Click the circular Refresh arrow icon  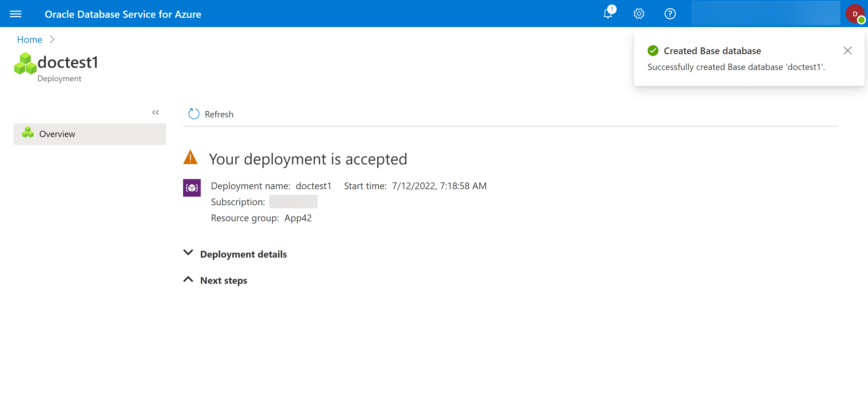[194, 114]
